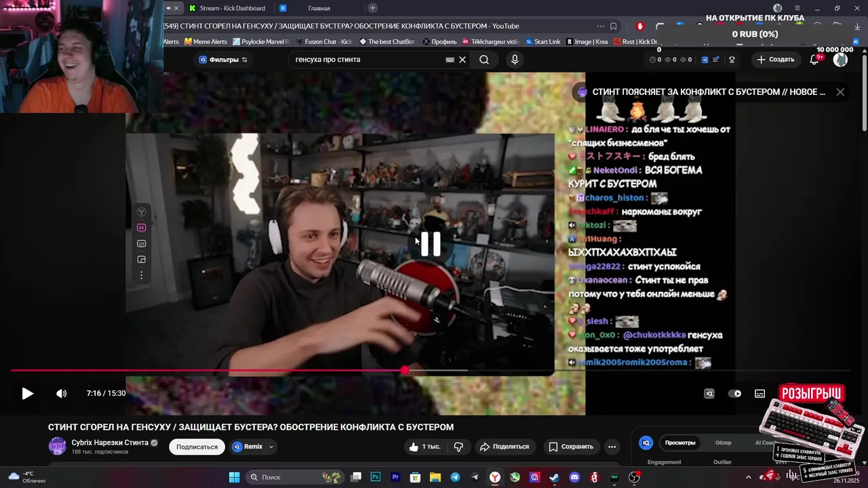Open the Фильтры filter button
The width and height of the screenshot is (868, 488).
tap(223, 60)
